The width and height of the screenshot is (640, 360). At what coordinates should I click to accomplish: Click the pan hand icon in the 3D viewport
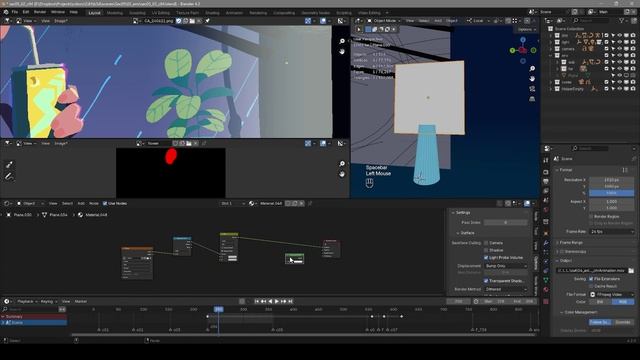(532, 78)
